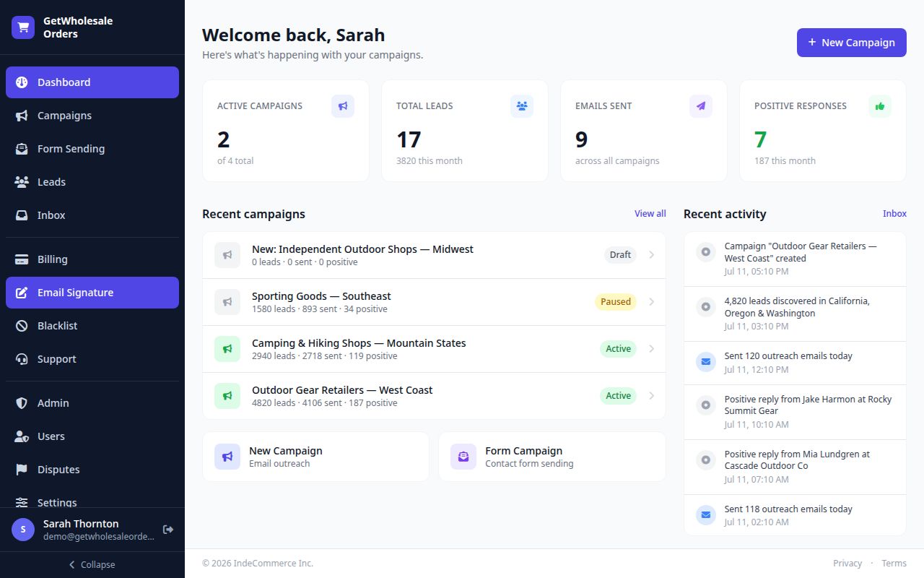
Task: Open the Inbox link in Recent activity
Action: (894, 214)
